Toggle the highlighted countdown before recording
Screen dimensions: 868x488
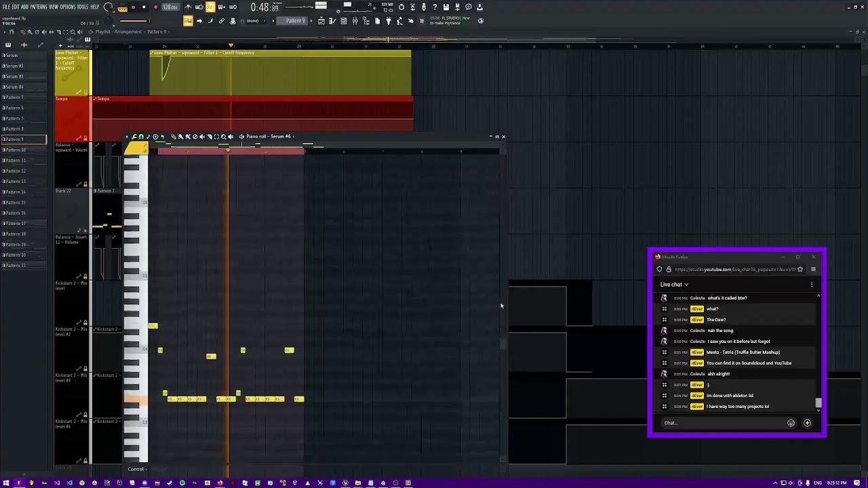(210, 7)
